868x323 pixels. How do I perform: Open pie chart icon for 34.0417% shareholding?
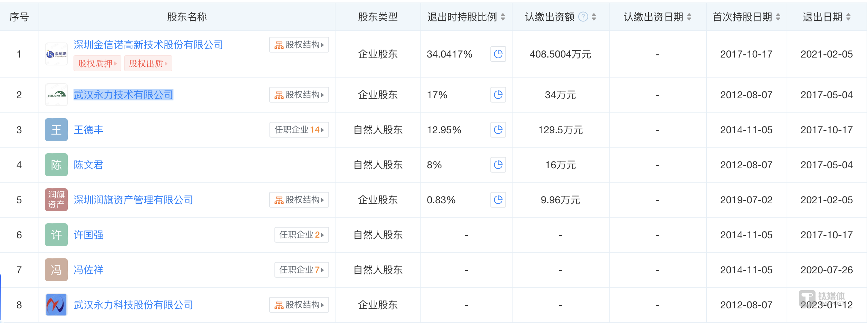(x=498, y=54)
